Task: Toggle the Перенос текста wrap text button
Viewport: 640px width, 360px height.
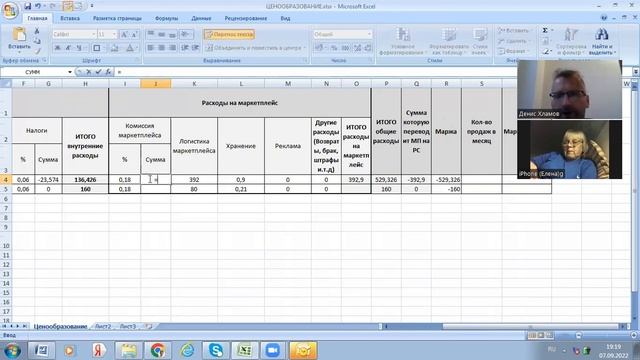Action: coord(229,35)
